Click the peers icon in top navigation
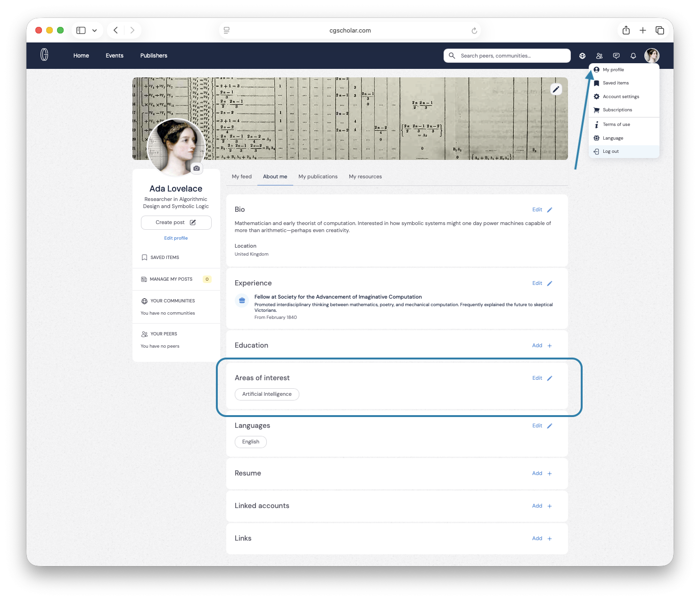The height and width of the screenshot is (601, 700). pyautogui.click(x=599, y=56)
